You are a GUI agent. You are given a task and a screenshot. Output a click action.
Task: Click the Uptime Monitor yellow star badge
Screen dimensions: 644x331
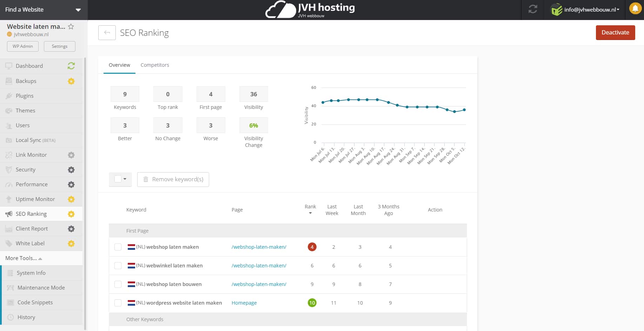(x=71, y=199)
